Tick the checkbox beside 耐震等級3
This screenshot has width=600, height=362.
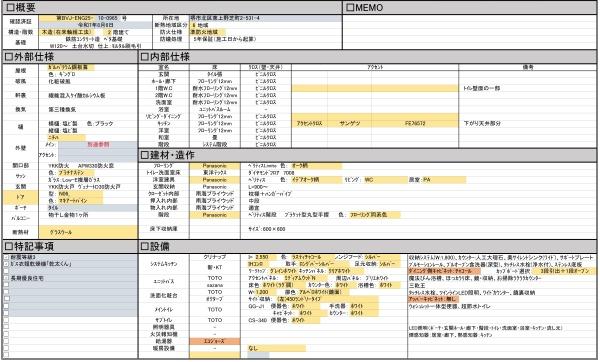tap(6, 257)
